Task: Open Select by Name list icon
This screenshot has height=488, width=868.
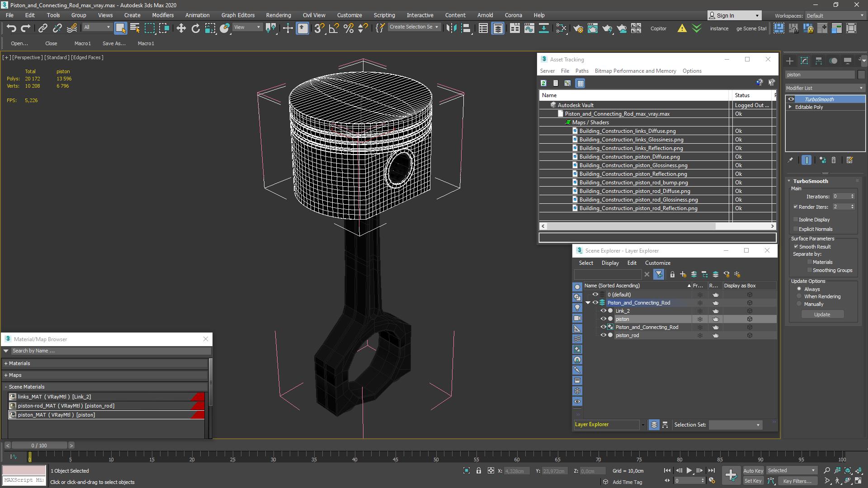Action: (x=135, y=28)
